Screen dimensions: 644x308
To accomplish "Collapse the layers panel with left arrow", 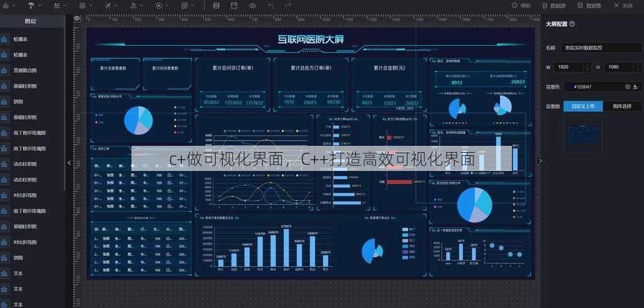I will click(69, 163).
